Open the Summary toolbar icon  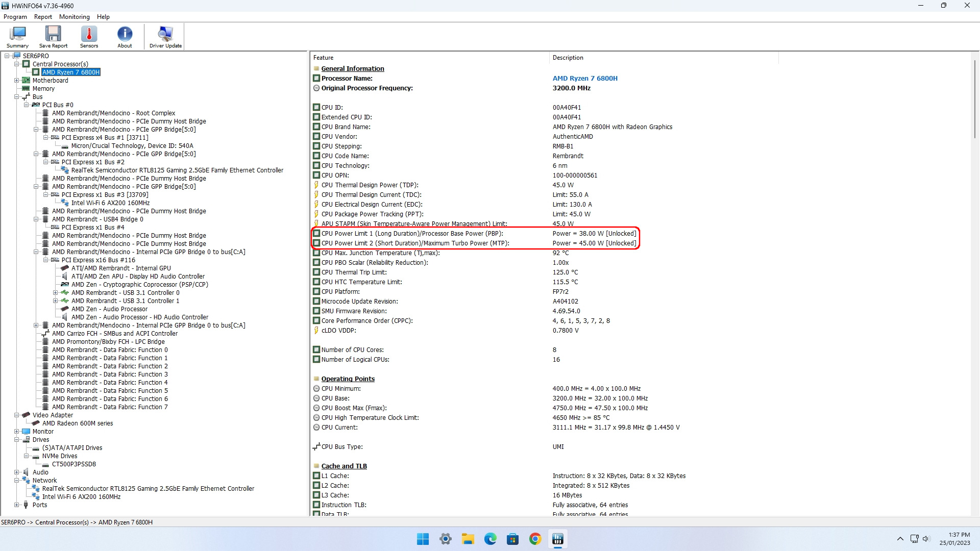point(17,37)
